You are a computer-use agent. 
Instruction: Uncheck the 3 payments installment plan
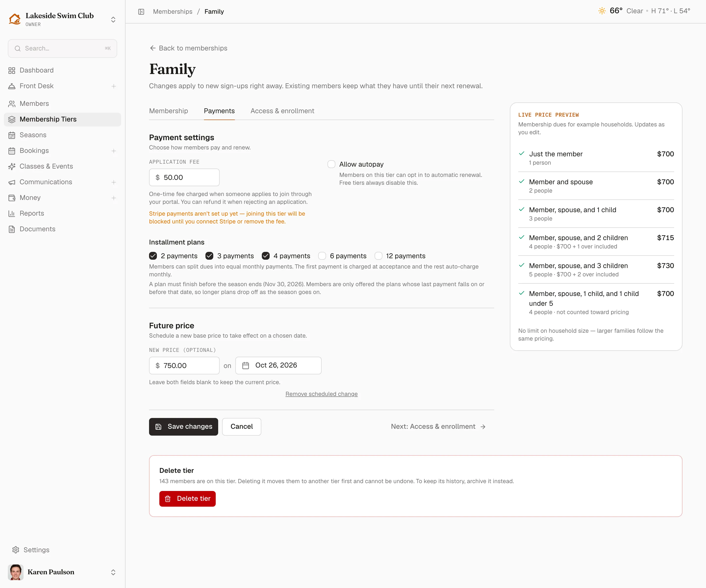pos(209,256)
